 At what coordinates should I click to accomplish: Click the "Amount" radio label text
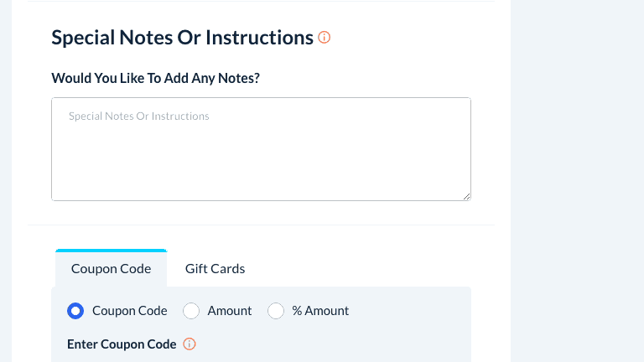pyautogui.click(x=230, y=311)
